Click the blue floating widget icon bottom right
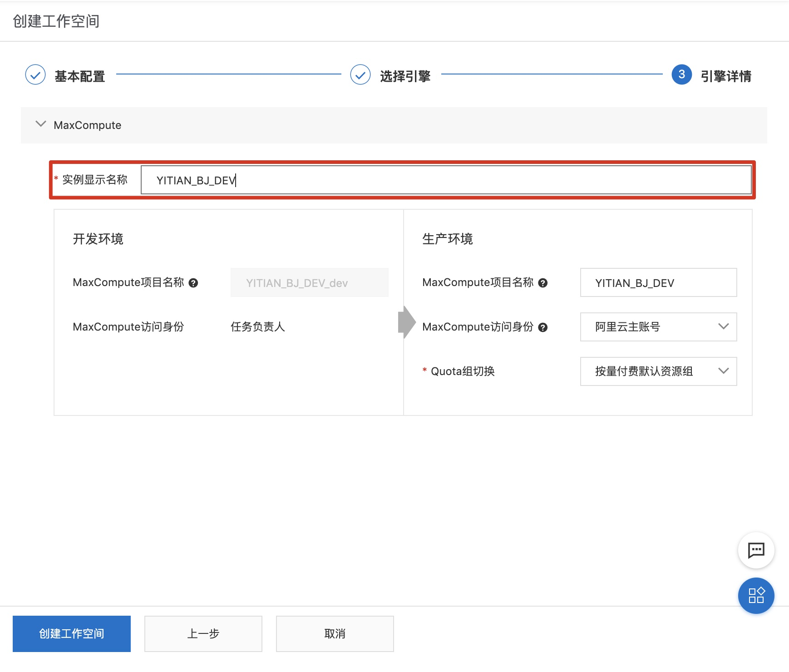The height and width of the screenshot is (672, 789). click(x=756, y=596)
